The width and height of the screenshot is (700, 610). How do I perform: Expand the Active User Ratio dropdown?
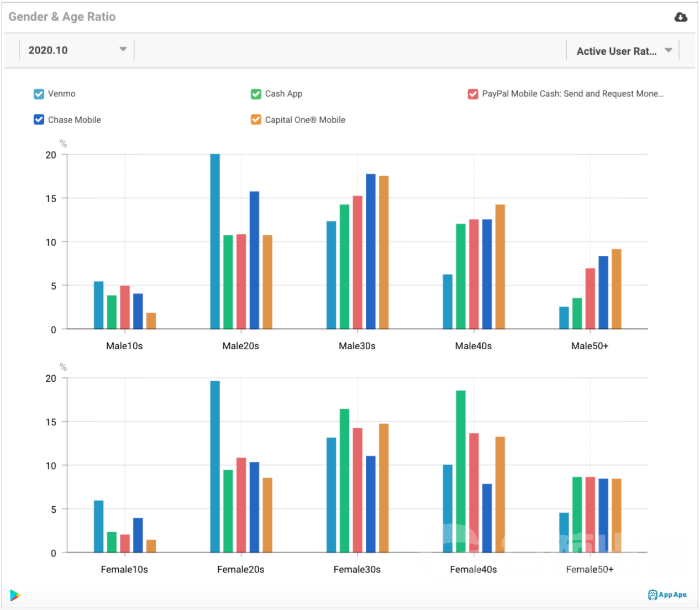[623, 51]
